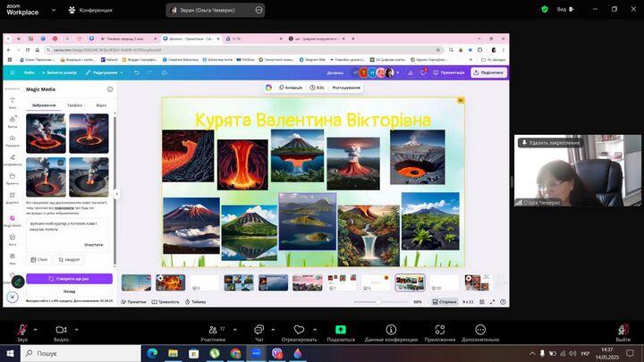644x362 pixels.
Task: Open the Projects folder in Canva sidebar
Action: coord(13,179)
